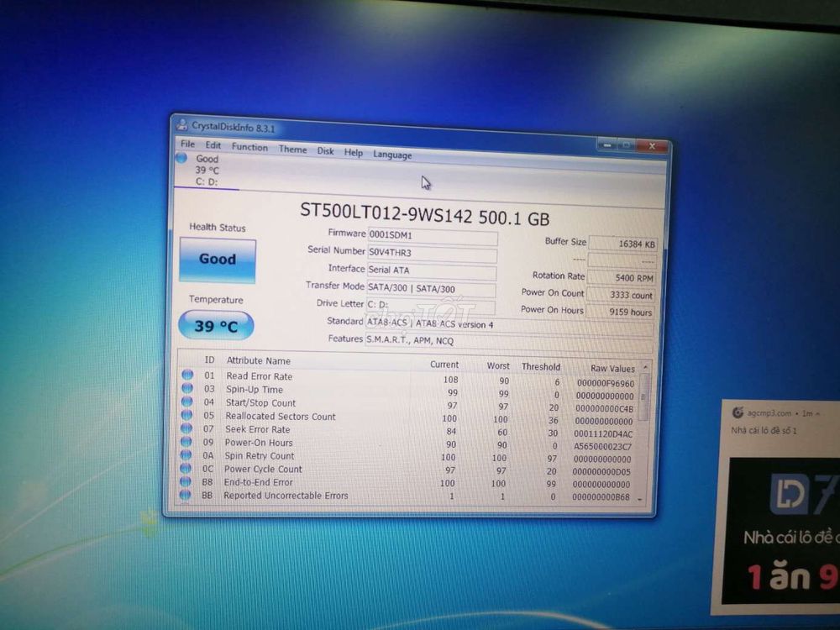Click the Serial Number field S0V4THR3
This screenshot has height=630, width=840.
coord(432,254)
